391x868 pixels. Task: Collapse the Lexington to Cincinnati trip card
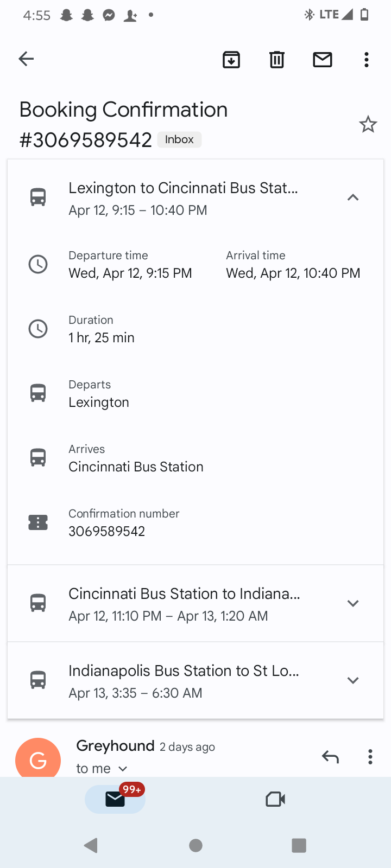pyautogui.click(x=353, y=197)
